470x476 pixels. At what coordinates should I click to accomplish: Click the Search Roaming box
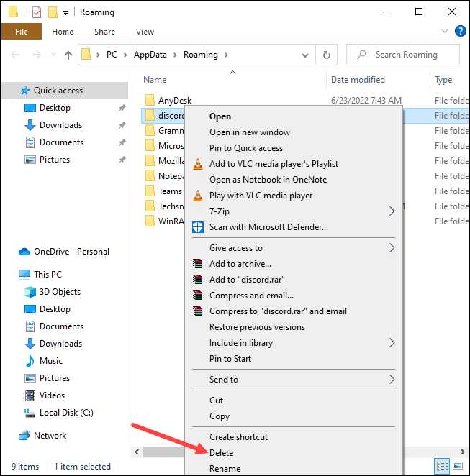pyautogui.click(x=403, y=55)
